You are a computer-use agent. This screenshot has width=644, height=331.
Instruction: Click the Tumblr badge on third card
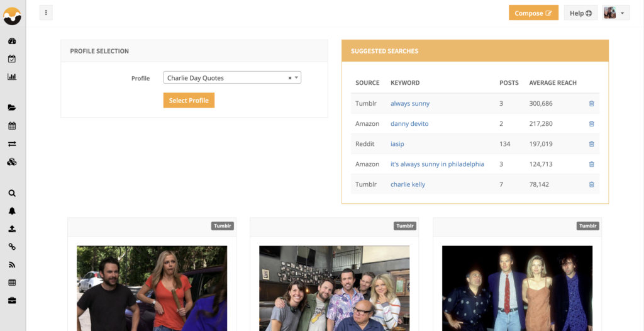(588, 226)
